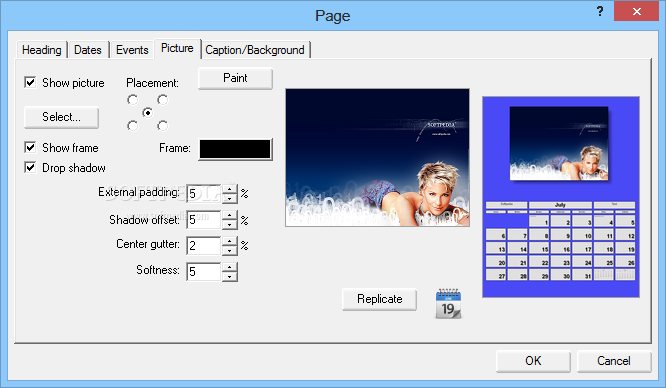Select center placement radio button
Viewport: 666px width, 388px height.
[x=147, y=113]
